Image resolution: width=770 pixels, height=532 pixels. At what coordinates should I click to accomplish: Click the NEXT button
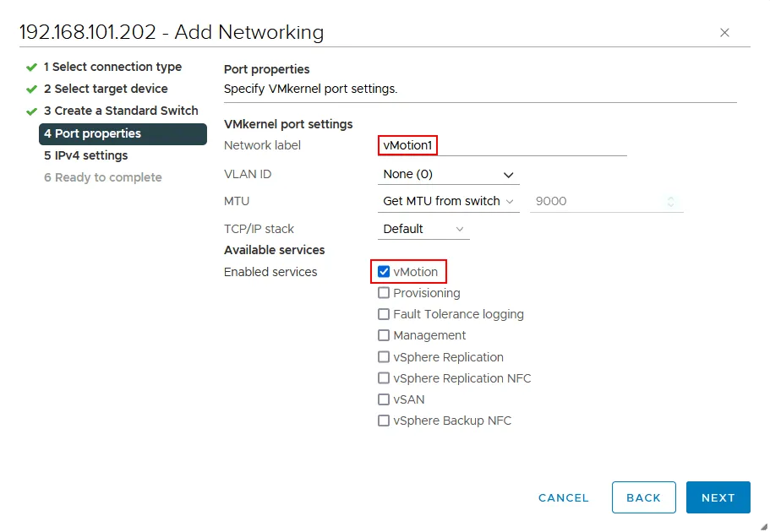tap(718, 497)
